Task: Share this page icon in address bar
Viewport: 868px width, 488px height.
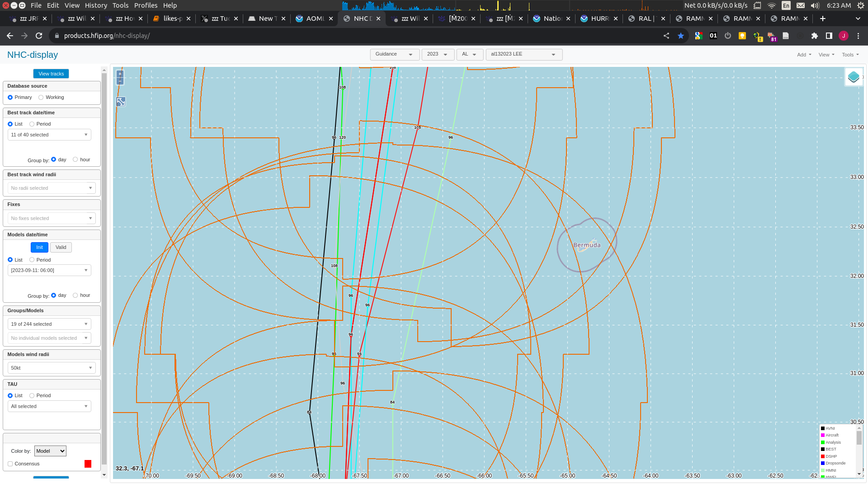Action: pos(666,36)
